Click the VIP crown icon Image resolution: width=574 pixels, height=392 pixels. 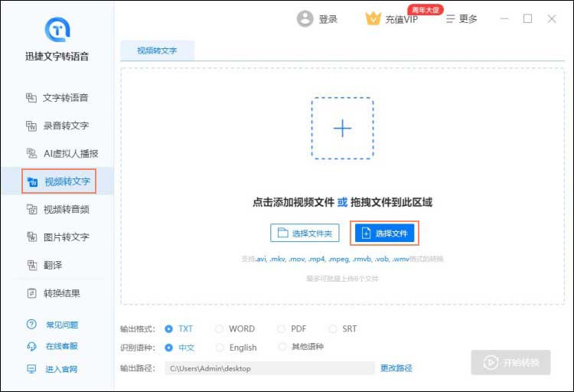pos(373,18)
